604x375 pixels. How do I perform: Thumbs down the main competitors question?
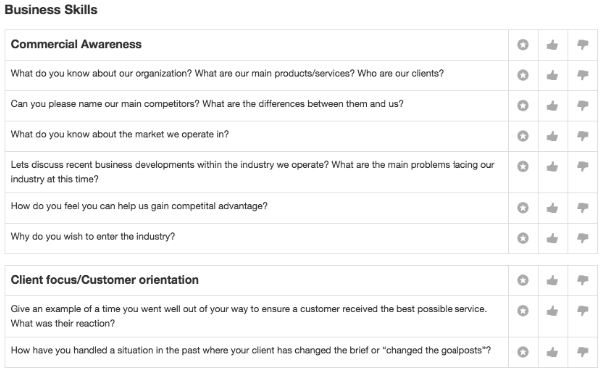(x=582, y=105)
